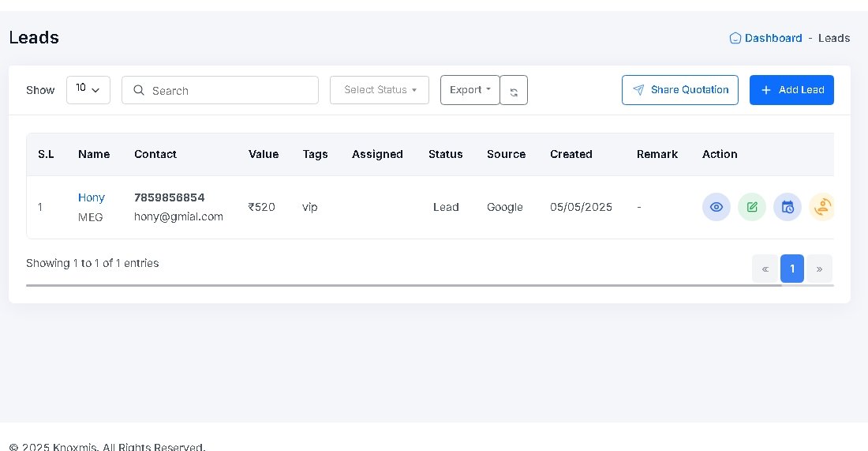Click the MEG company text
868x451 pixels.
tap(90, 217)
